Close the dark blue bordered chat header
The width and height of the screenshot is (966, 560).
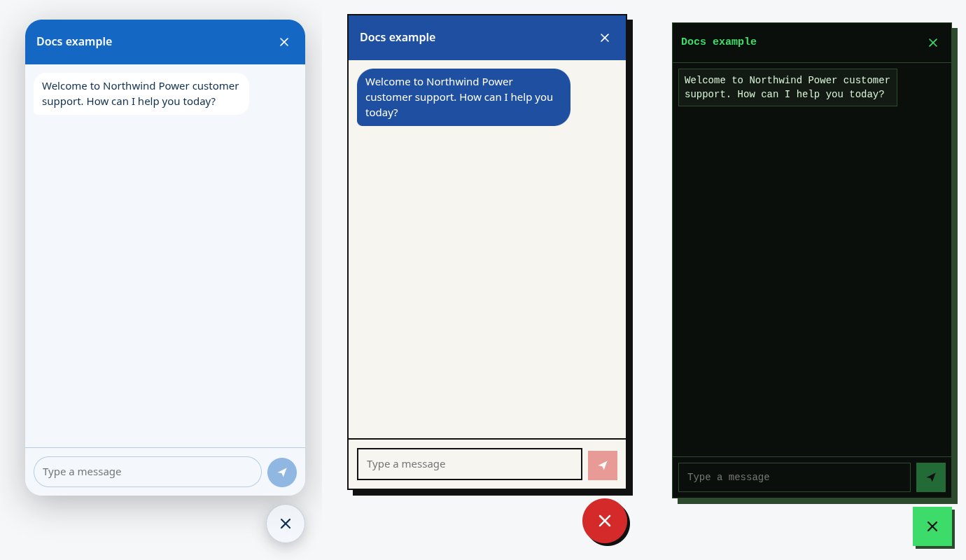pyautogui.click(x=605, y=38)
